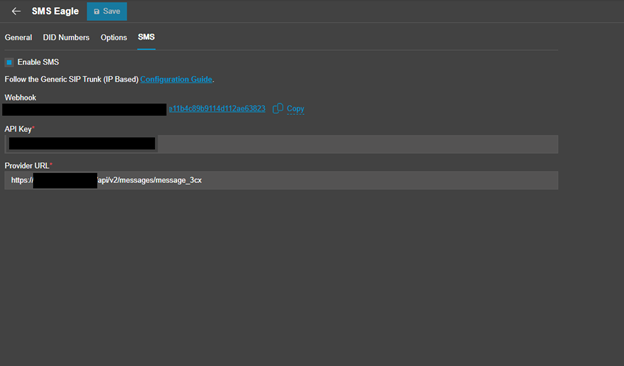Open the General tab
The width and height of the screenshot is (624, 366).
coord(18,37)
